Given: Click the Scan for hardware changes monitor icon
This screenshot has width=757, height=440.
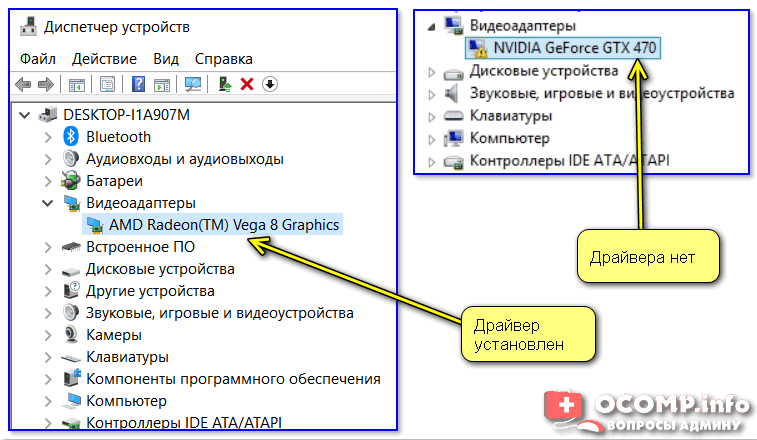Looking at the screenshot, I should (x=193, y=85).
